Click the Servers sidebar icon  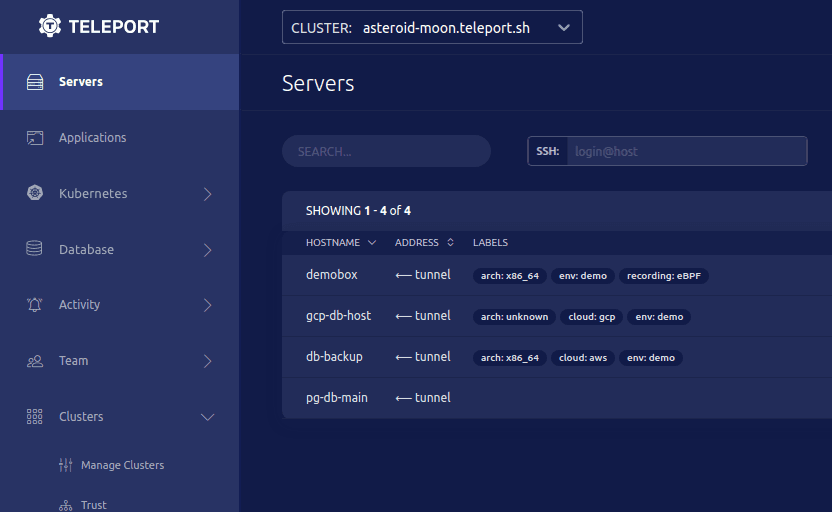pyautogui.click(x=35, y=82)
